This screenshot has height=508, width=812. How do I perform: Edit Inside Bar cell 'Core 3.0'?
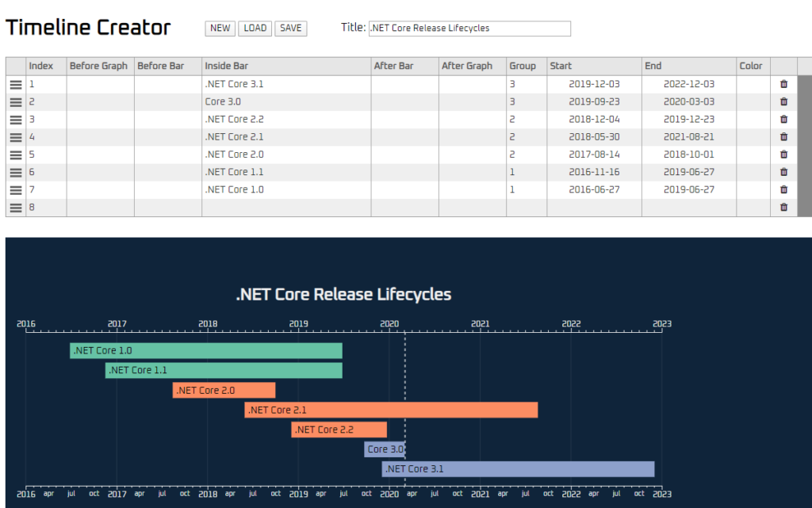pos(286,101)
